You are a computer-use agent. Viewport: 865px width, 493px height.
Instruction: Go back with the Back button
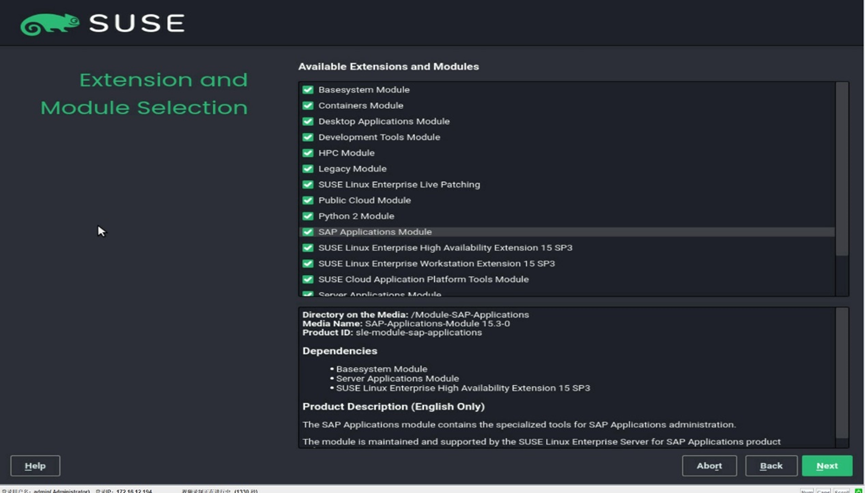tap(771, 466)
